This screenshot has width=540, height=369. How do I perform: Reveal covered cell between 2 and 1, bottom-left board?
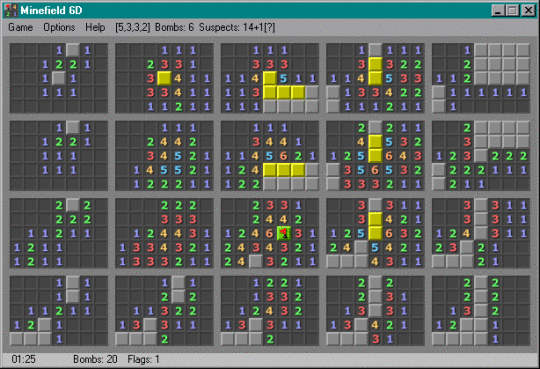coord(44,325)
